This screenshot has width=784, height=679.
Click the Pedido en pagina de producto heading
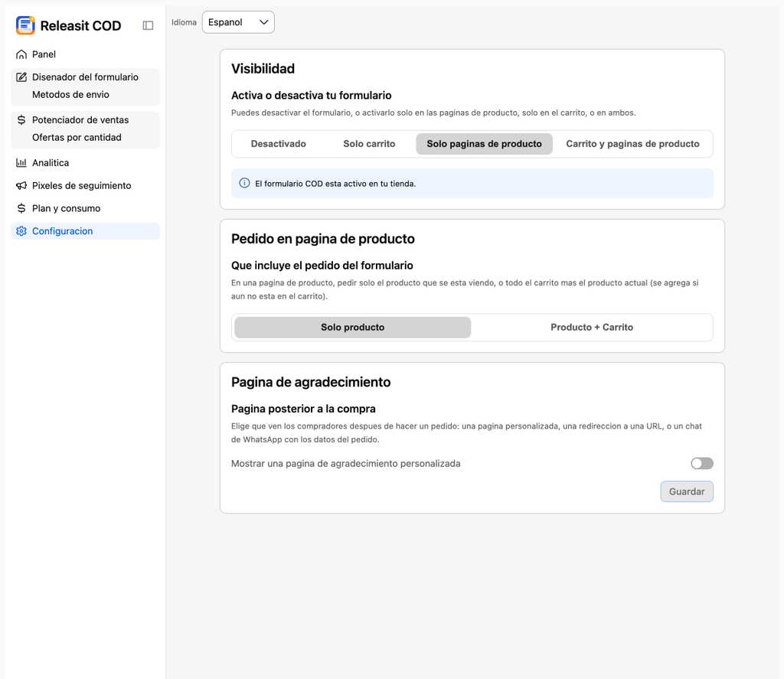point(323,239)
